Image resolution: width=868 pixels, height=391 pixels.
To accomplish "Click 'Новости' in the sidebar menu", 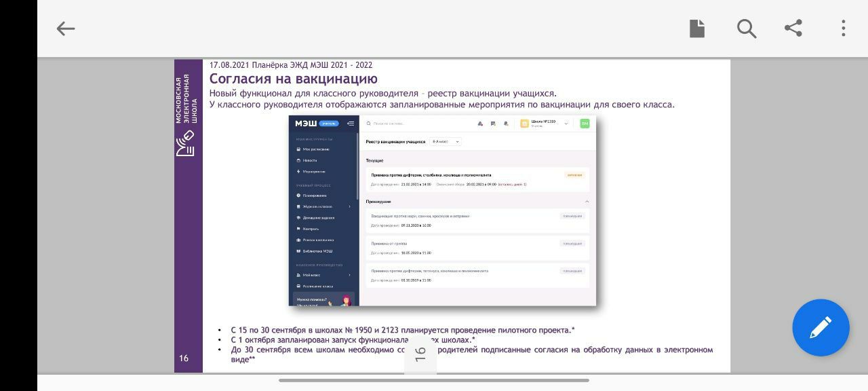I will 307,160.
